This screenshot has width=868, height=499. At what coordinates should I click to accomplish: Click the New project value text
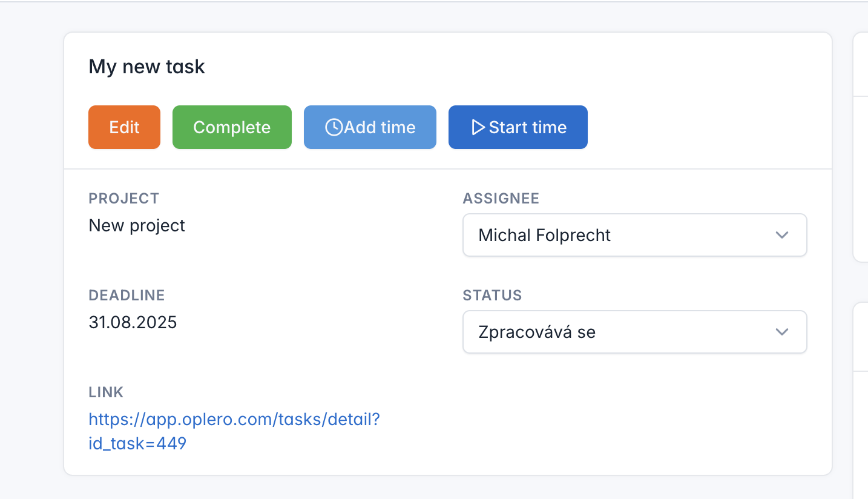coord(137,225)
